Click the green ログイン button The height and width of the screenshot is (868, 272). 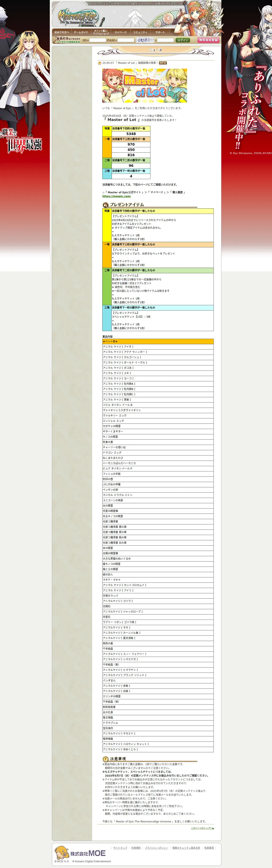tap(182, 40)
